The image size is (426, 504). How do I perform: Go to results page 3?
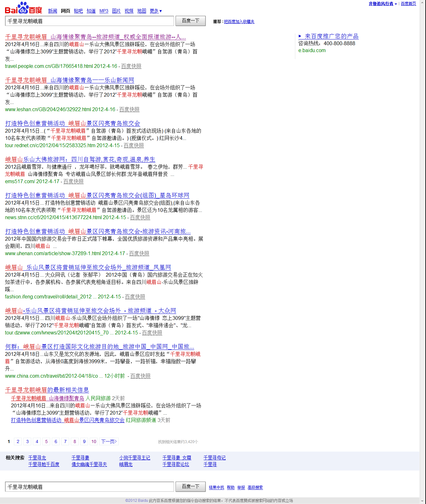27,441
